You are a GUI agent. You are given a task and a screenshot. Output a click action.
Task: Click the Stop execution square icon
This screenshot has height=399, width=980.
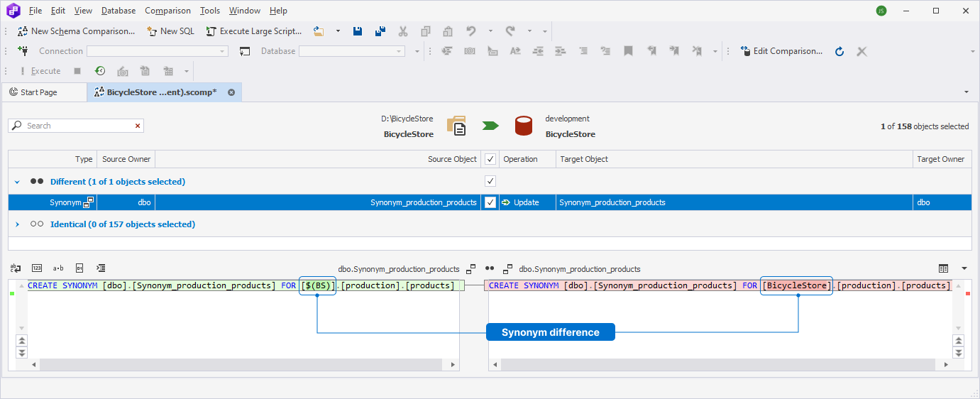click(x=77, y=71)
